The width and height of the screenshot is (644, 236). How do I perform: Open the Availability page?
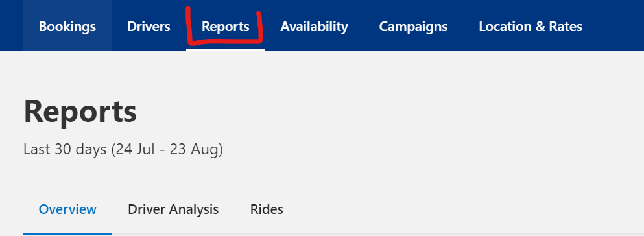coord(314,27)
